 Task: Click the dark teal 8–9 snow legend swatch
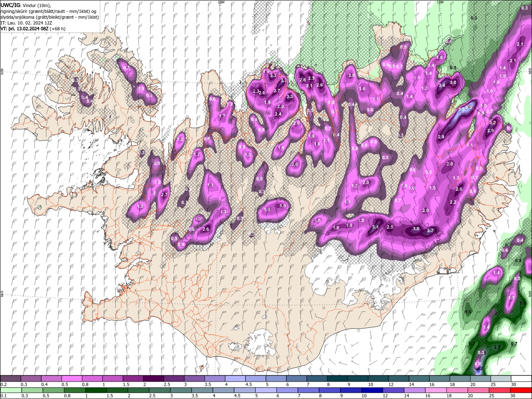(337, 379)
